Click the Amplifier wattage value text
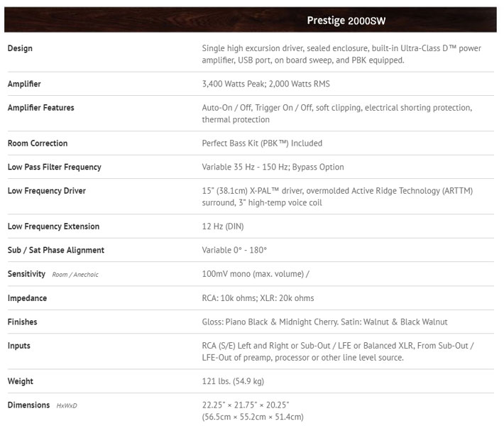This screenshot has width=504, height=426. (x=265, y=84)
